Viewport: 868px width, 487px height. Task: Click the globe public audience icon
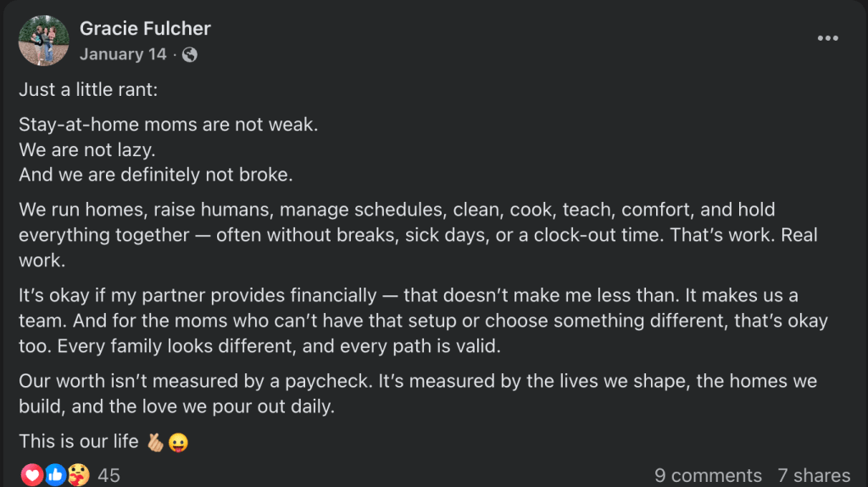click(190, 54)
